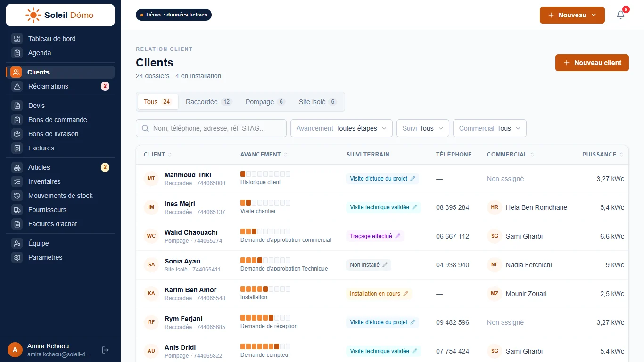Viewport: 644px width, 362px height.
Task: Select the Tous 24 tab
Action: [158, 102]
